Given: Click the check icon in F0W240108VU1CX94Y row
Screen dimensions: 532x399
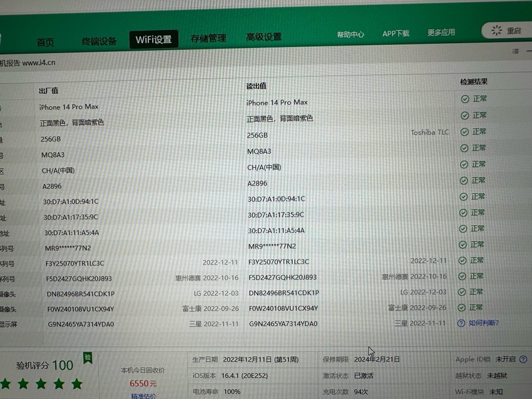Looking at the screenshot, I should point(461,308).
